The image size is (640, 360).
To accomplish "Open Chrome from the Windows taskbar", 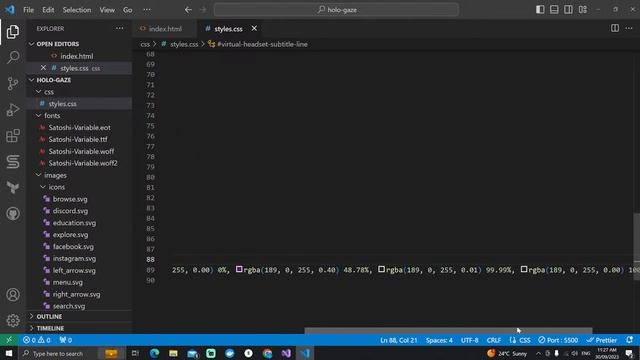I will pos(267,353).
